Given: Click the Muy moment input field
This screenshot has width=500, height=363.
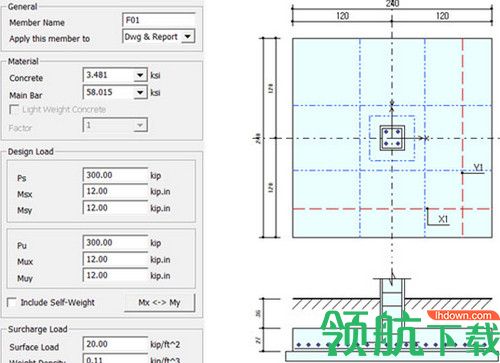Looking at the screenshot, I should click(115, 275).
